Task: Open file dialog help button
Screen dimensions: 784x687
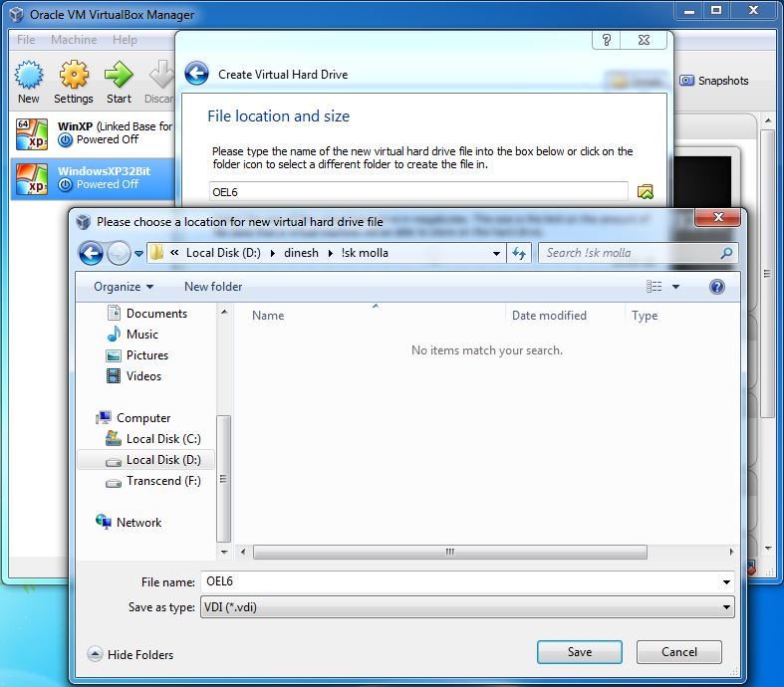Action: [x=717, y=287]
